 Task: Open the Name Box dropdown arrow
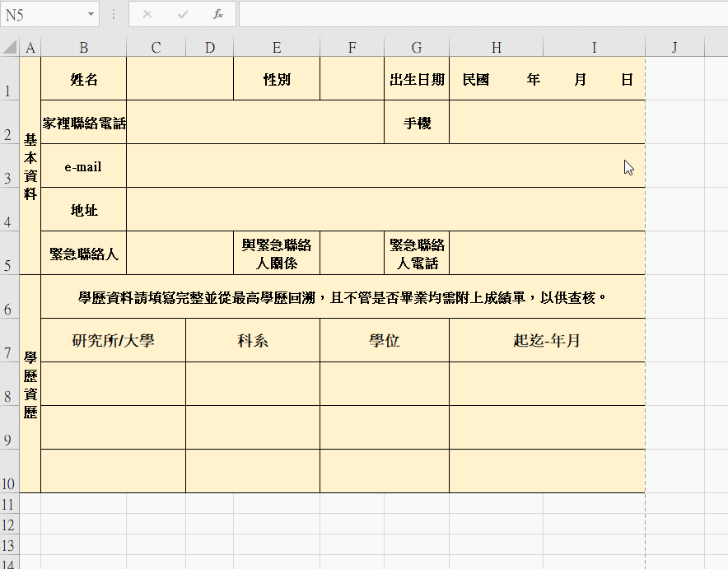pos(90,15)
